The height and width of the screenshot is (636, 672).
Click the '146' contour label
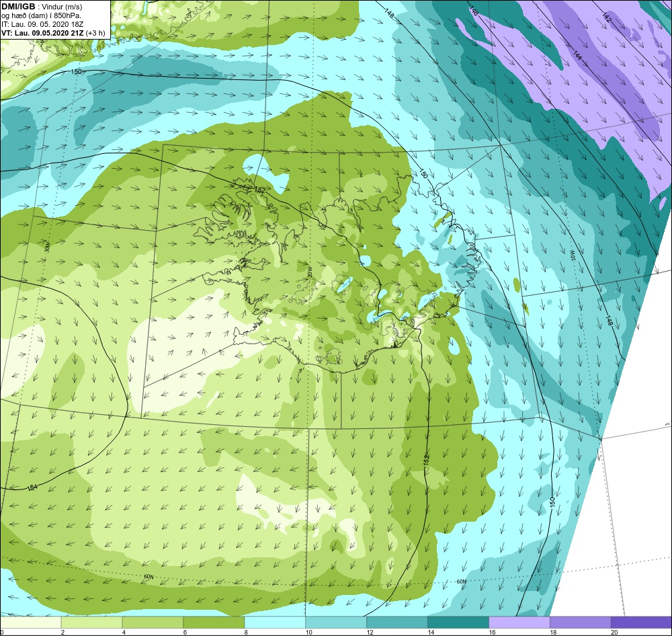click(x=474, y=11)
